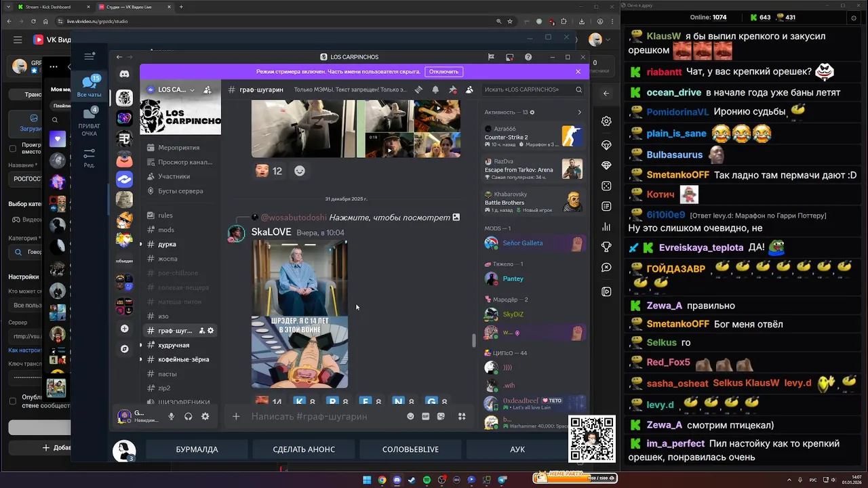Open Мероприятия in server sidebar
This screenshot has width=868, height=488.
click(x=180, y=147)
